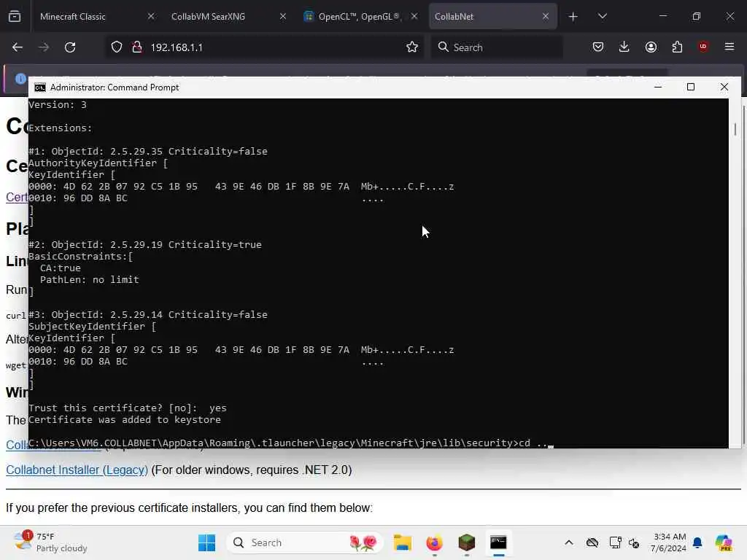Open the cloud sync off tray icon
Screen dimensions: 747x560
tap(592, 542)
